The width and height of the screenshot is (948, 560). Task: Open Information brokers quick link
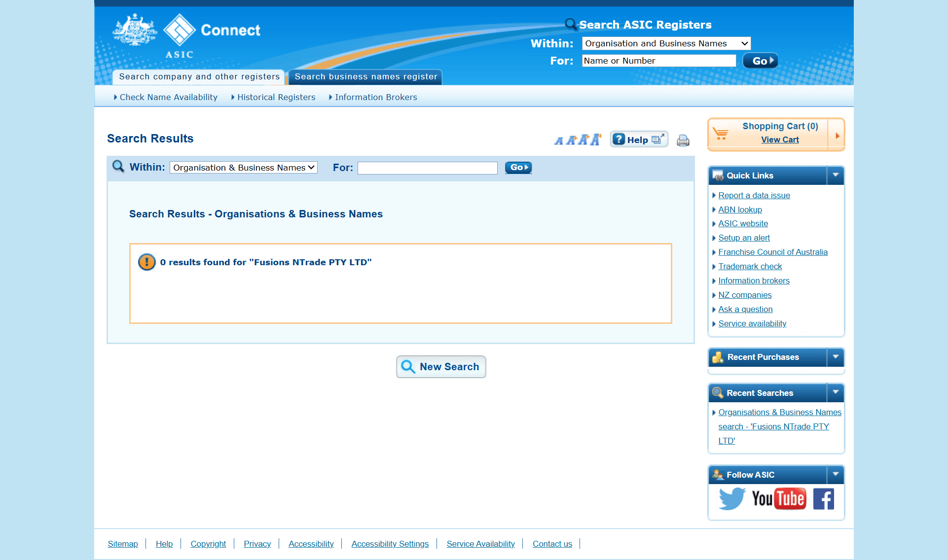754,280
